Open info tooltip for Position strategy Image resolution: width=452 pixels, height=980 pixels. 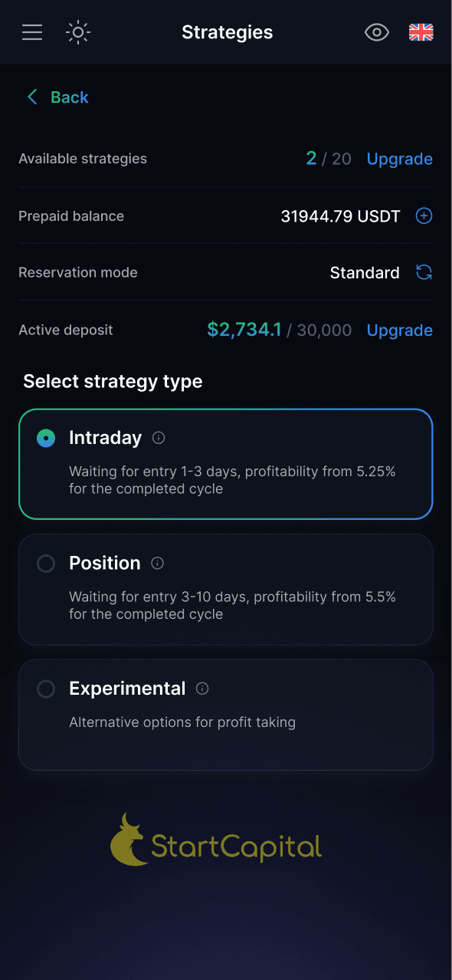pos(157,563)
